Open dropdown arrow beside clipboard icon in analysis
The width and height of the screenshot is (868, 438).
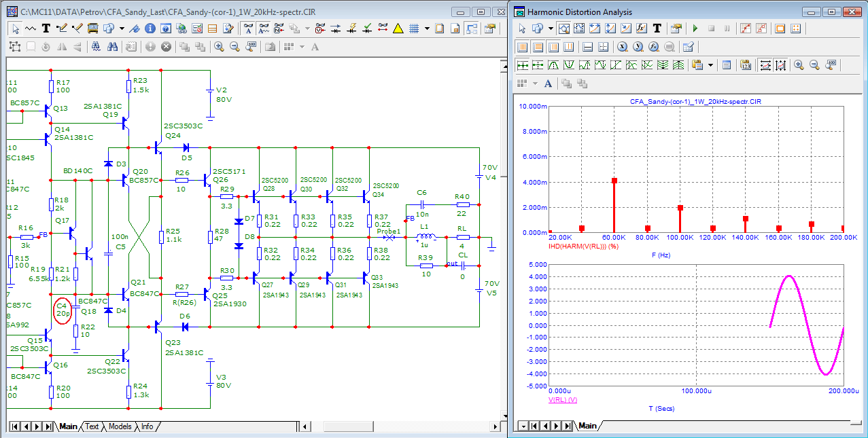pos(710,65)
